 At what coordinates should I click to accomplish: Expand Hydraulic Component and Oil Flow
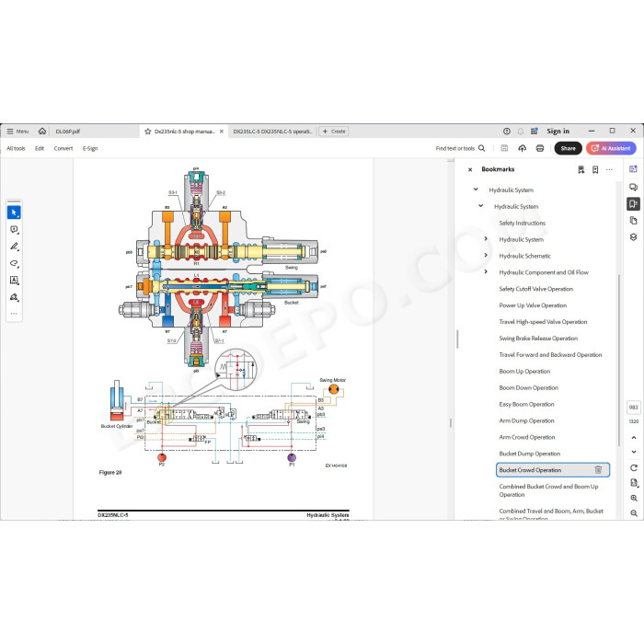coord(486,272)
